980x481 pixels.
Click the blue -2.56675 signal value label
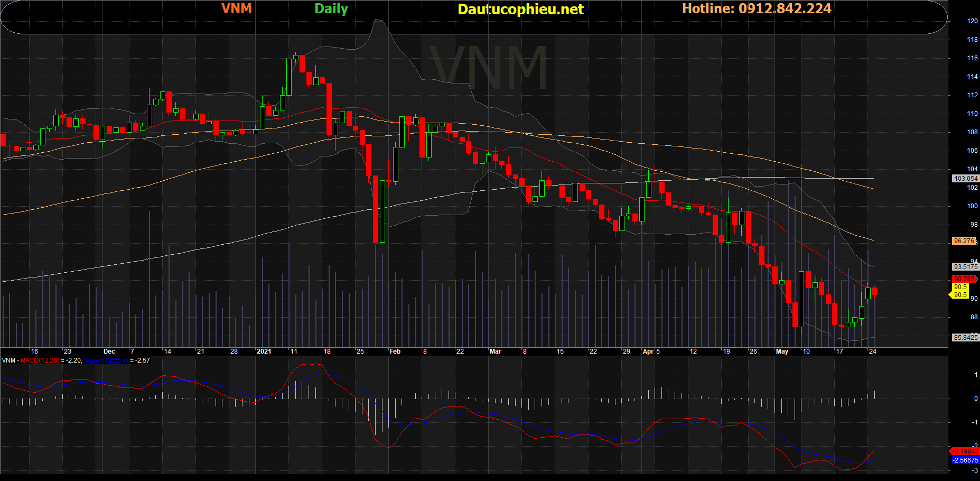[965, 460]
